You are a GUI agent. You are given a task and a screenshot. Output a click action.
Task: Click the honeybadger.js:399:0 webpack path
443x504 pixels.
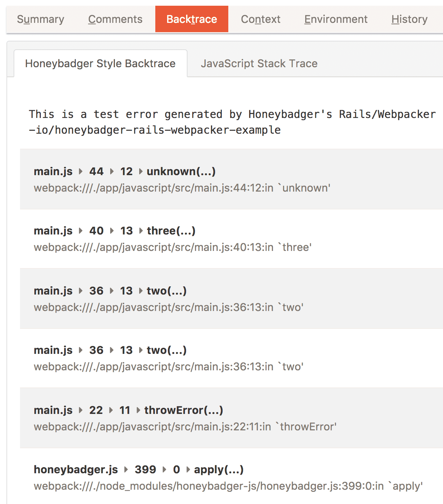coord(228,486)
